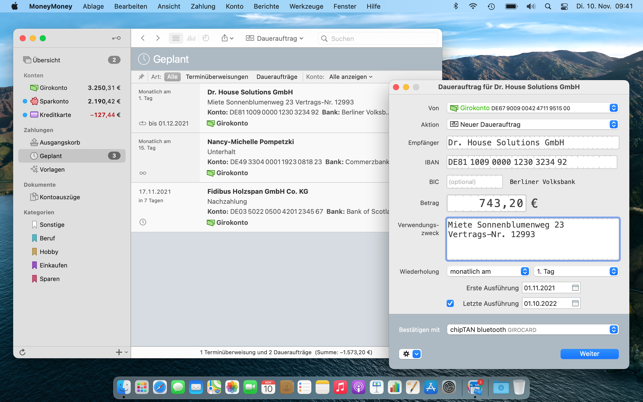Open the Konto Alle anzeigen dropdown

pyautogui.click(x=351, y=77)
